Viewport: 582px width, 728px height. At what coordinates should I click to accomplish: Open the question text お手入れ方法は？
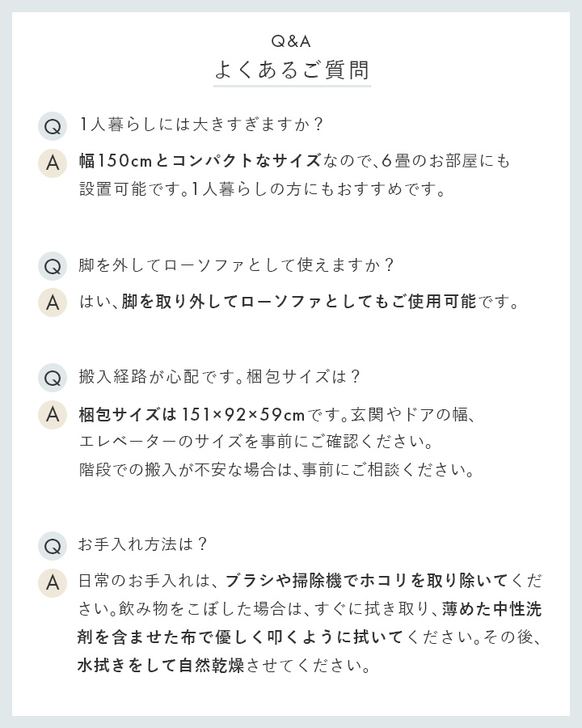[145, 544]
